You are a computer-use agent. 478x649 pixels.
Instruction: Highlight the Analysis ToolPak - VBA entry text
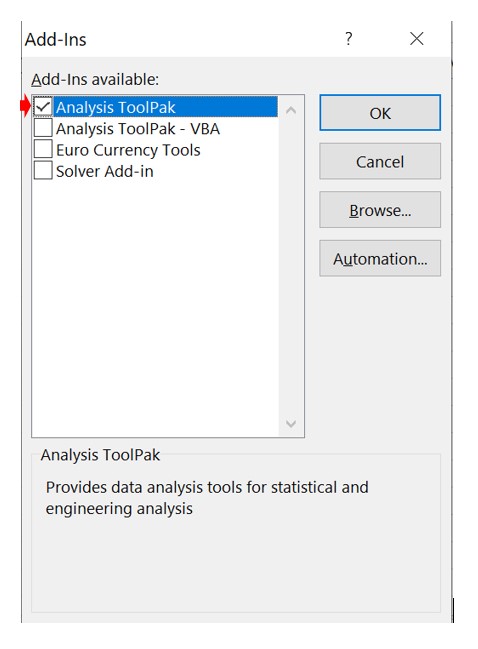point(138,129)
